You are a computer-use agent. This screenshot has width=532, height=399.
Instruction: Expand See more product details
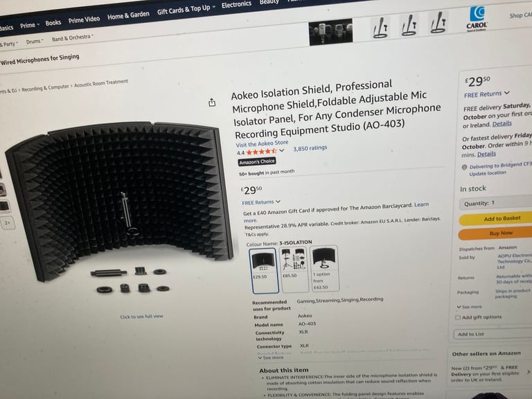270,357
